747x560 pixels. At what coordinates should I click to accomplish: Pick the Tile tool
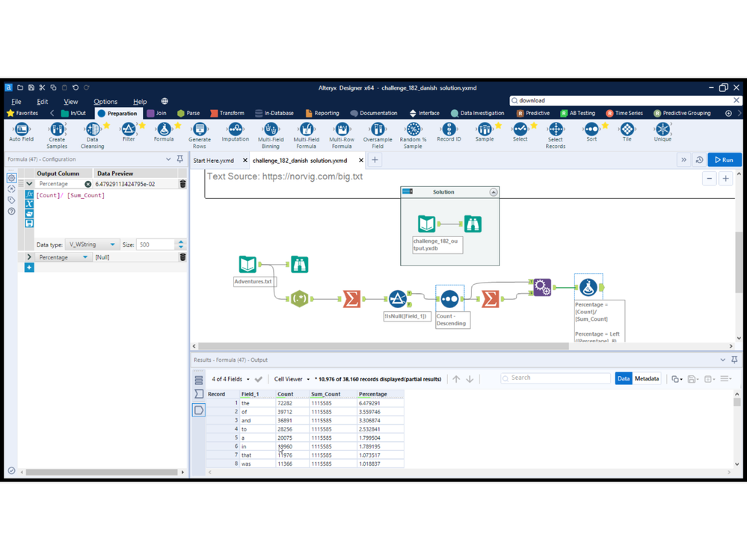point(627,132)
